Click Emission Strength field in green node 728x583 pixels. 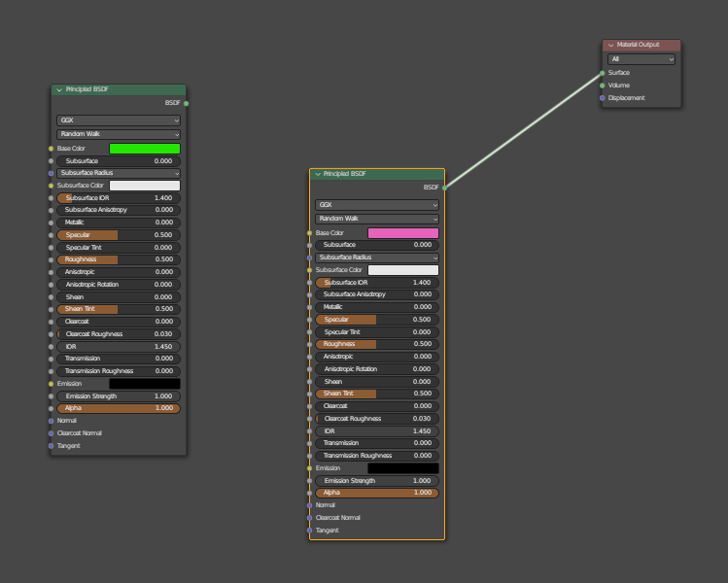119,396
